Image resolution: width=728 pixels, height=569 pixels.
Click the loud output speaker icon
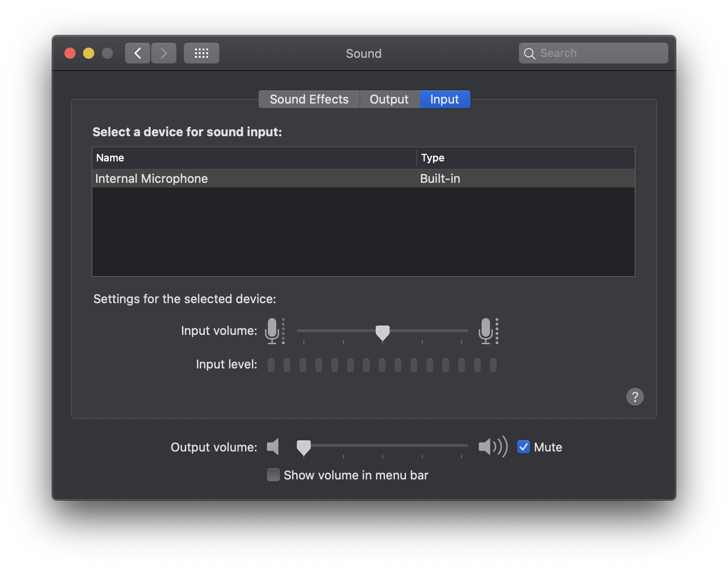coord(492,447)
